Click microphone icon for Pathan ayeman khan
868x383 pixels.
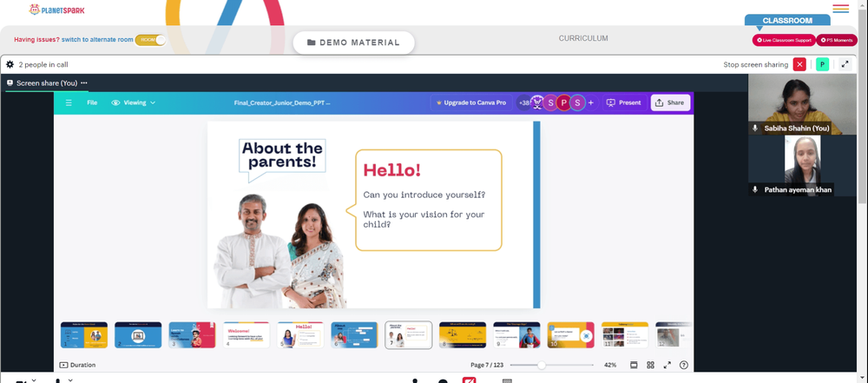pyautogui.click(x=754, y=189)
